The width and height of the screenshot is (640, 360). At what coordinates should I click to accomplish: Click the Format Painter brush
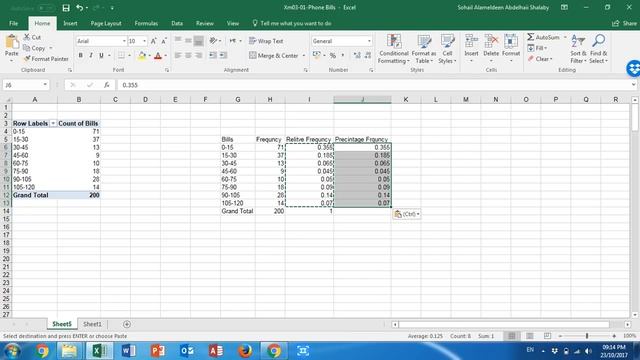click(x=27, y=59)
